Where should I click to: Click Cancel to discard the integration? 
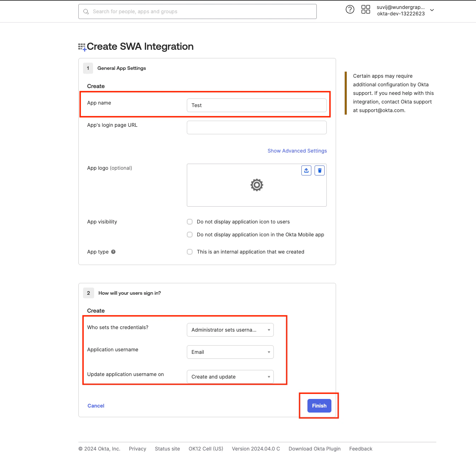(96, 406)
